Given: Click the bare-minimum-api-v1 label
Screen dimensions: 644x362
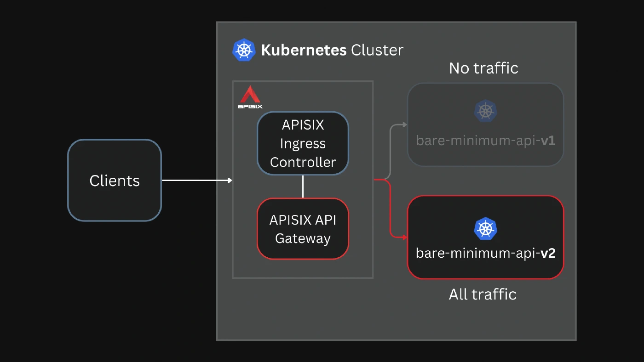Looking at the screenshot, I should coord(486,140).
